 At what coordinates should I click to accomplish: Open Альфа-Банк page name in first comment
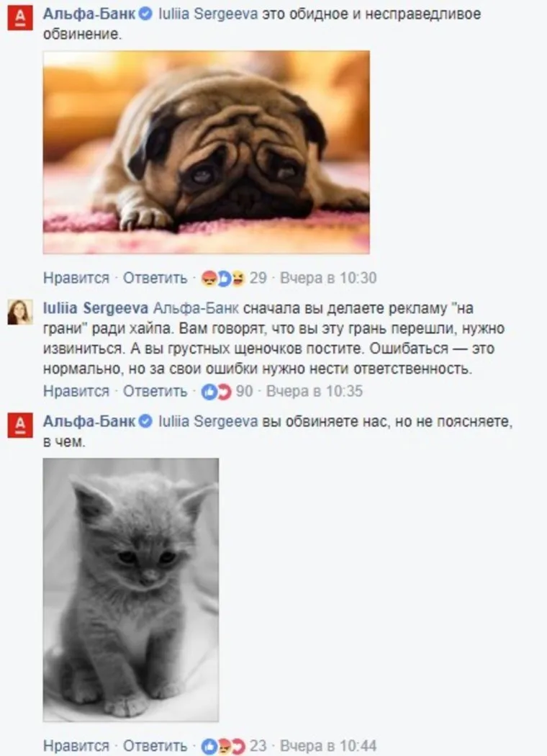point(89,14)
